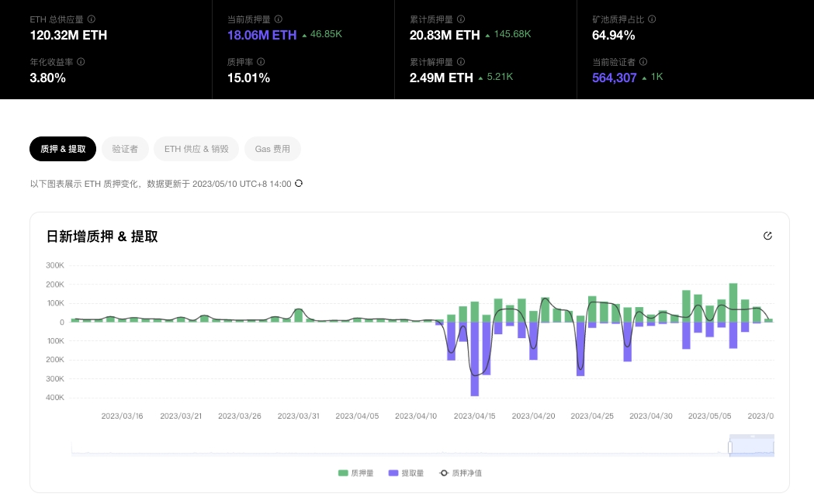
Task: Open the ETH 供应 & 销毁 tab
Action: pyautogui.click(x=196, y=149)
